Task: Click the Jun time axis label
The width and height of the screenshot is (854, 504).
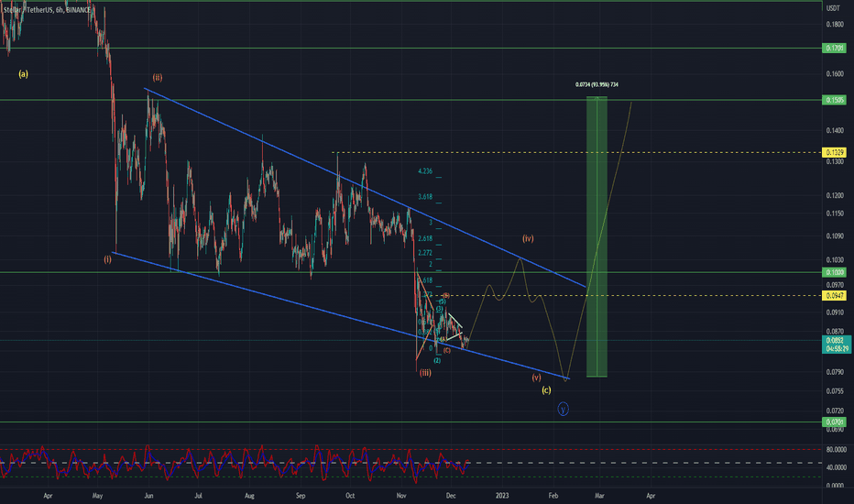Action: coord(148,496)
